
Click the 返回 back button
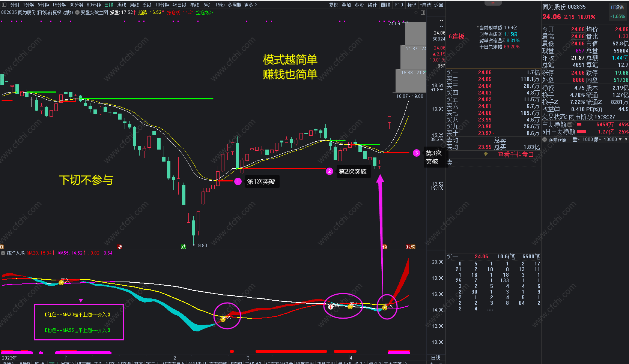[439, 5]
